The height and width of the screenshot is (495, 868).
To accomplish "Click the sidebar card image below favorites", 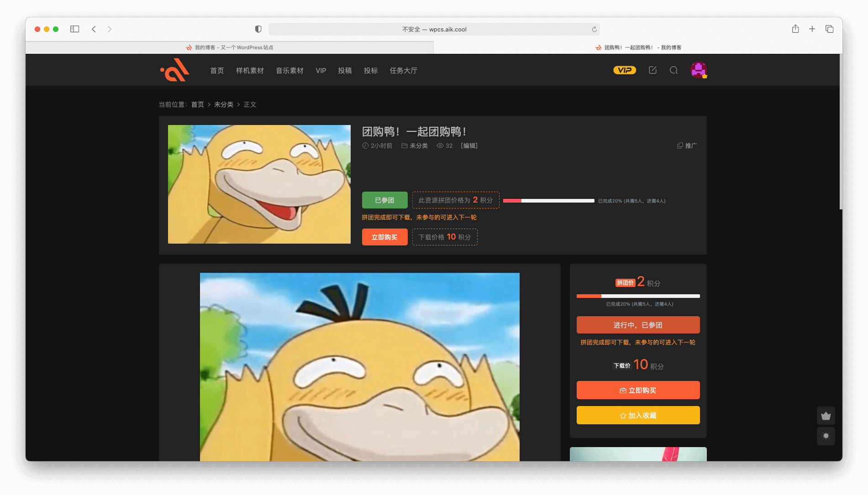I will click(x=638, y=454).
